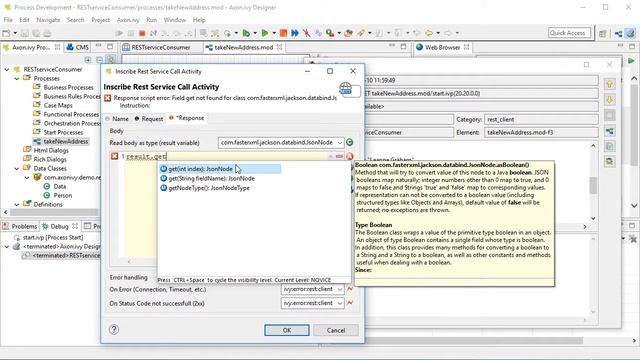Open the Axon.ivy menu
This screenshot has height=360, width=640.
point(128,20)
